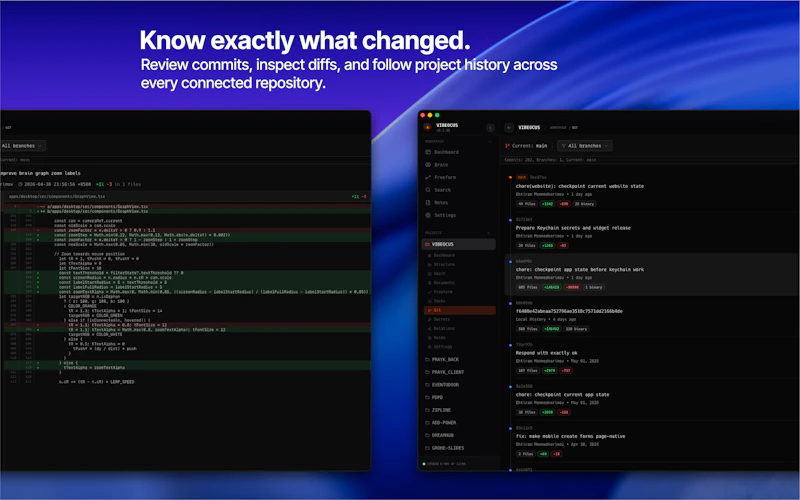Screen dimensions: 800x500
Task: Click the '1 binary' badge on the keychain work commit
Action: (x=594, y=287)
